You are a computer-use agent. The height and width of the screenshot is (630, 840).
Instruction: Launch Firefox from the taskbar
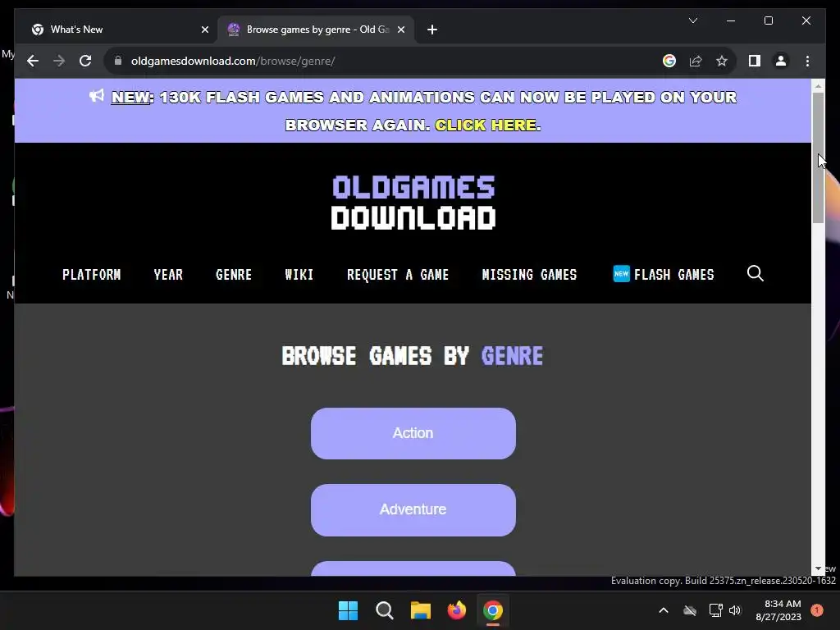[456, 610]
